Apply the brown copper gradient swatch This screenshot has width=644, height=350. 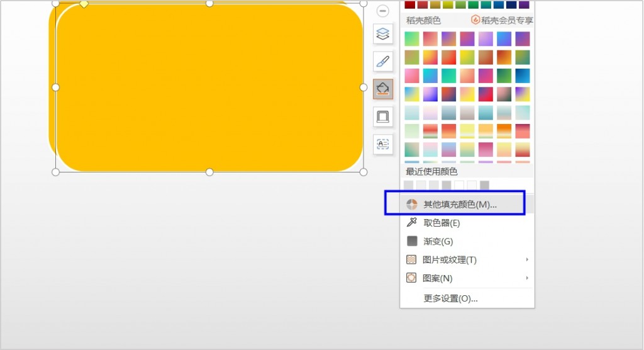coord(486,57)
